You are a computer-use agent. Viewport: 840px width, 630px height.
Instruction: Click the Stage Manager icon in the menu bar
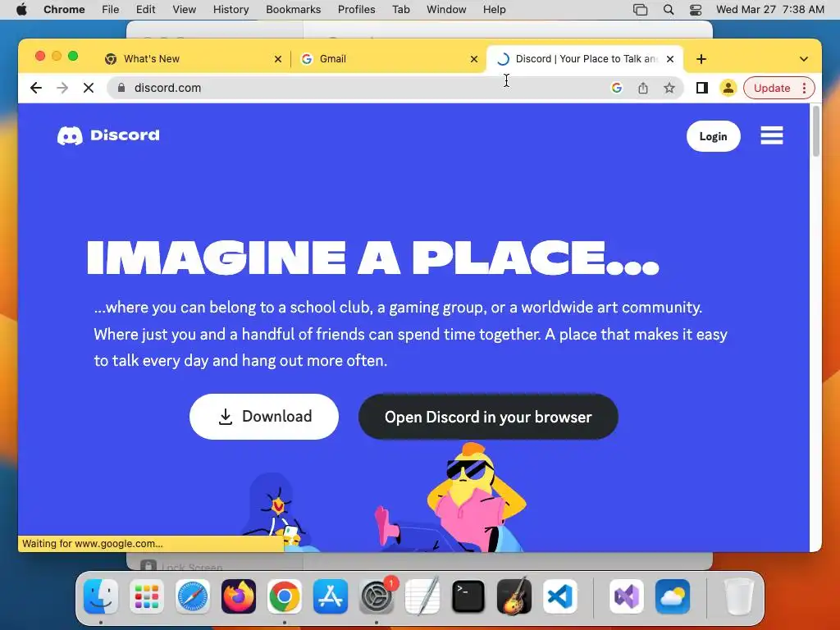click(640, 10)
